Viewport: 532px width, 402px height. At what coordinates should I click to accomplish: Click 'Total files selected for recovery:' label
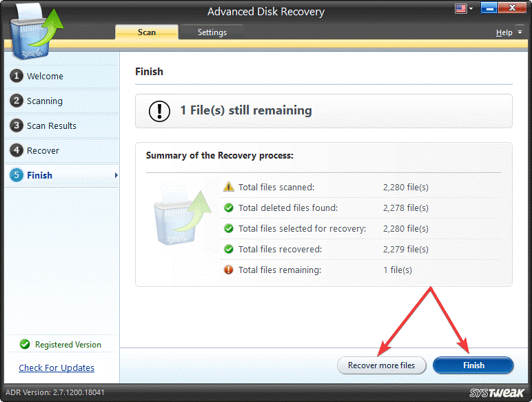[302, 228]
